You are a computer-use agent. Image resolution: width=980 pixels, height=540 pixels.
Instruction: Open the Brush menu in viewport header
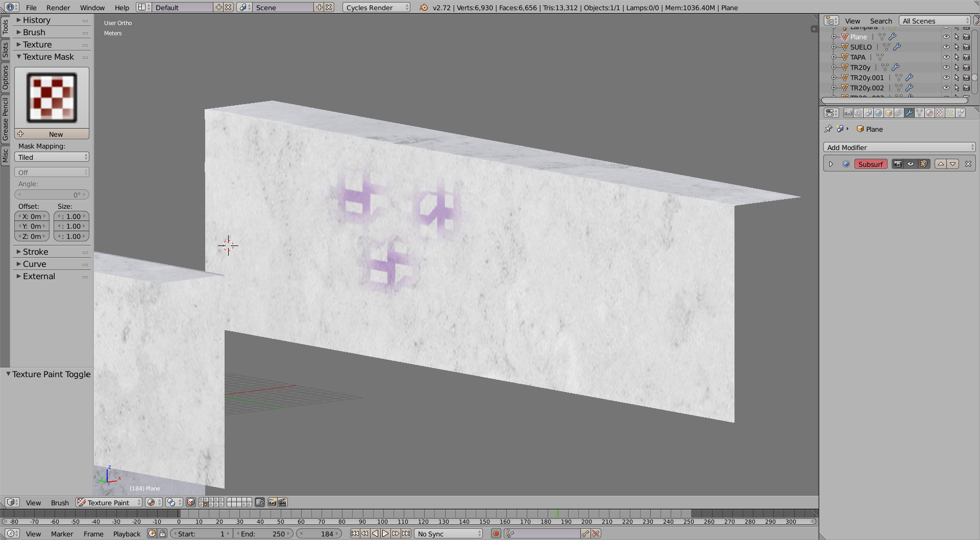(60, 503)
